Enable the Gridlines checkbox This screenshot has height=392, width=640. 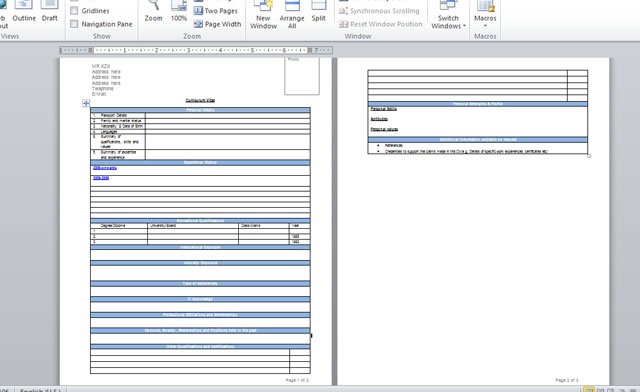74,11
